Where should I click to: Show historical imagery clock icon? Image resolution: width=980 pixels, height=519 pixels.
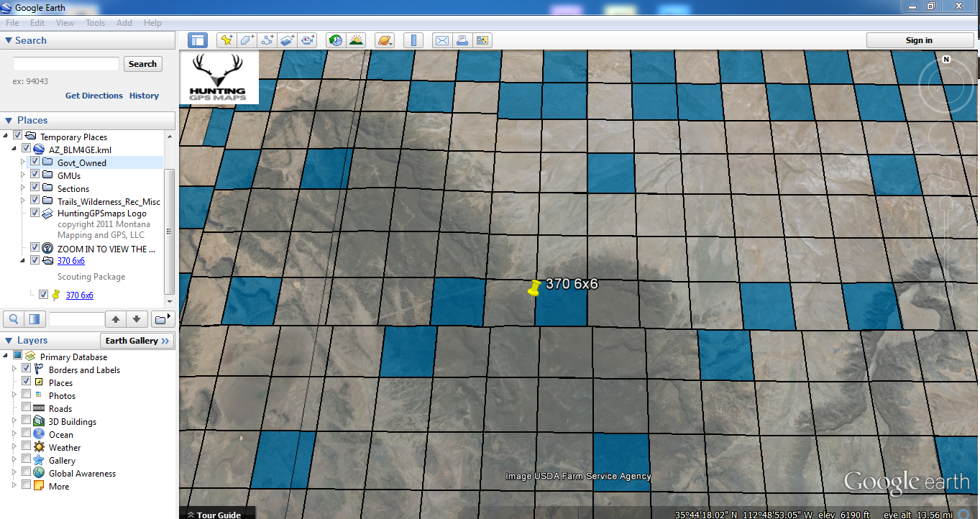click(x=336, y=40)
